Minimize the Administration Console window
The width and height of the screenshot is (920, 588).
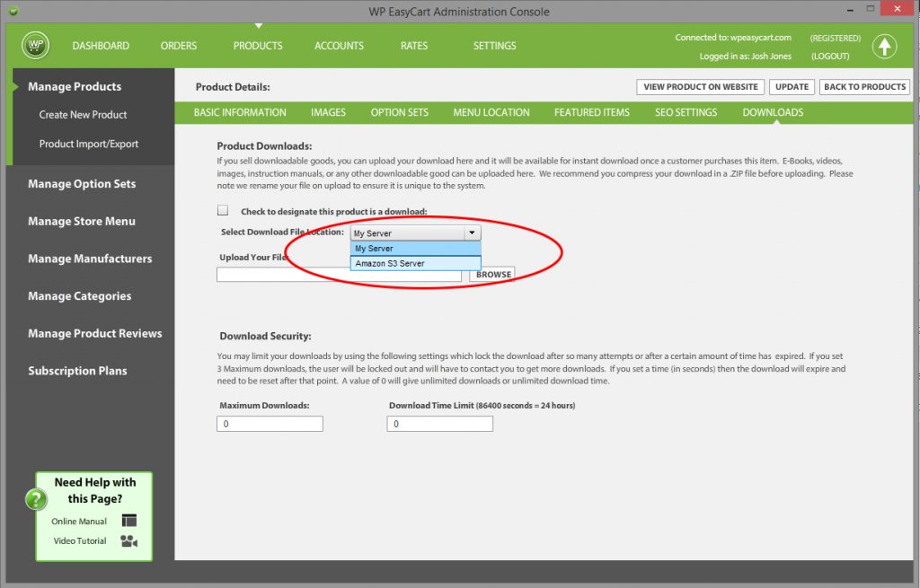850,9
